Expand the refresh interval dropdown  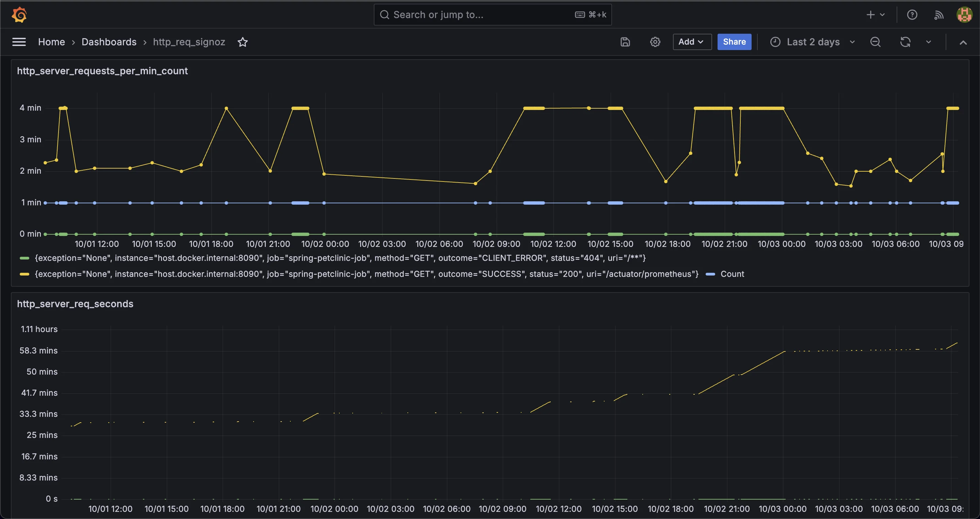click(928, 42)
